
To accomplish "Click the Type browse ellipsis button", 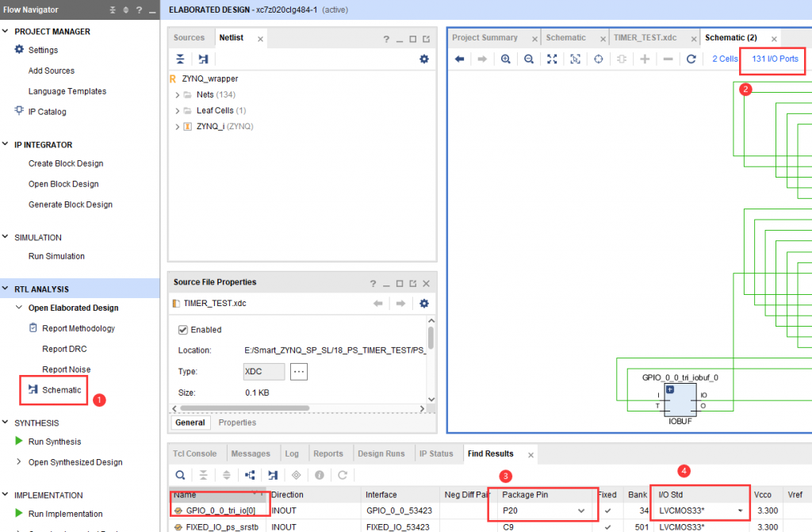I will [299, 371].
